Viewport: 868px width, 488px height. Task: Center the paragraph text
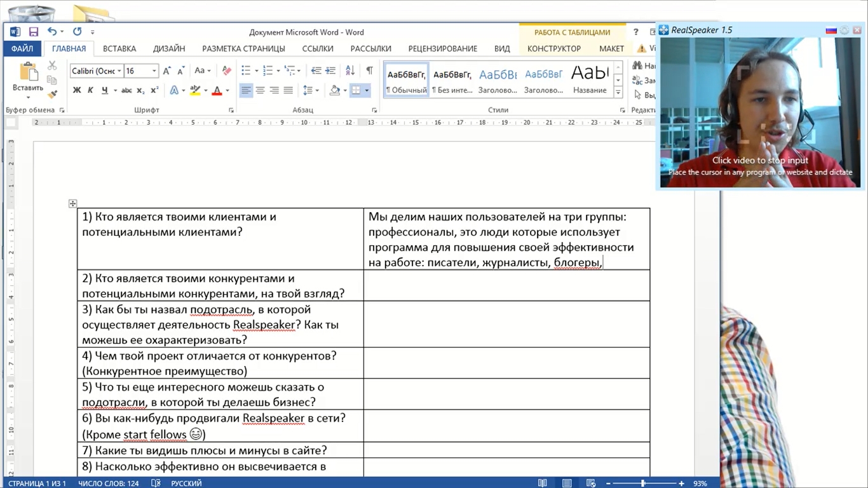click(x=260, y=90)
